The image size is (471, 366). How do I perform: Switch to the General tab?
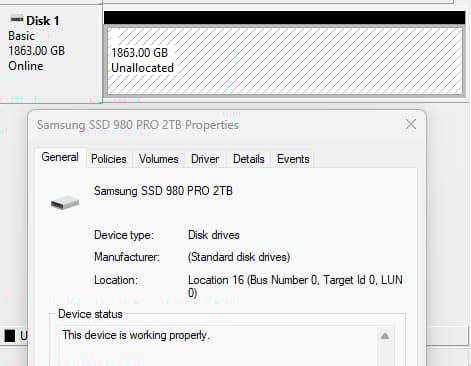[x=60, y=157]
